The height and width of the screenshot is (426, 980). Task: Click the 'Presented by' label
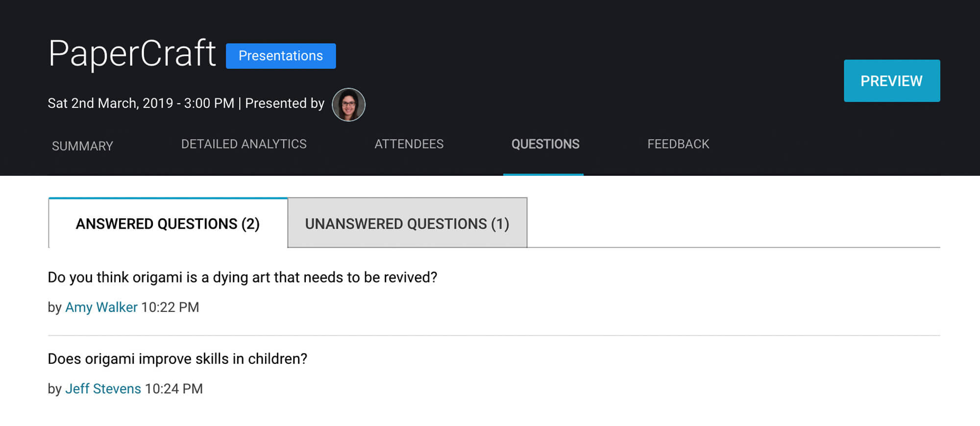point(284,103)
